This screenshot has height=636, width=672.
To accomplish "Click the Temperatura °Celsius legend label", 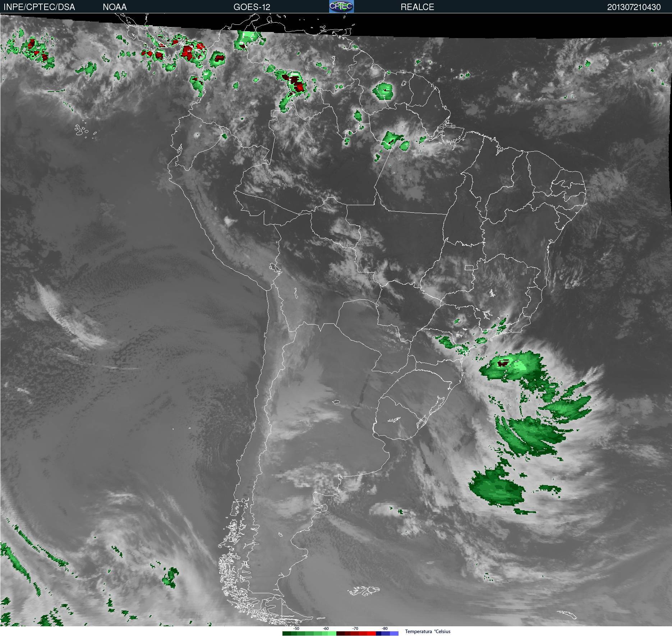I will click(428, 631).
